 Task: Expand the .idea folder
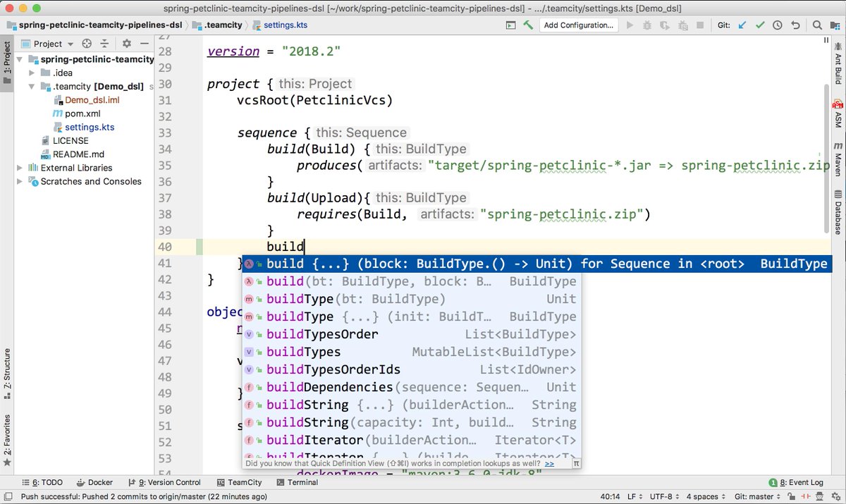click(x=32, y=73)
